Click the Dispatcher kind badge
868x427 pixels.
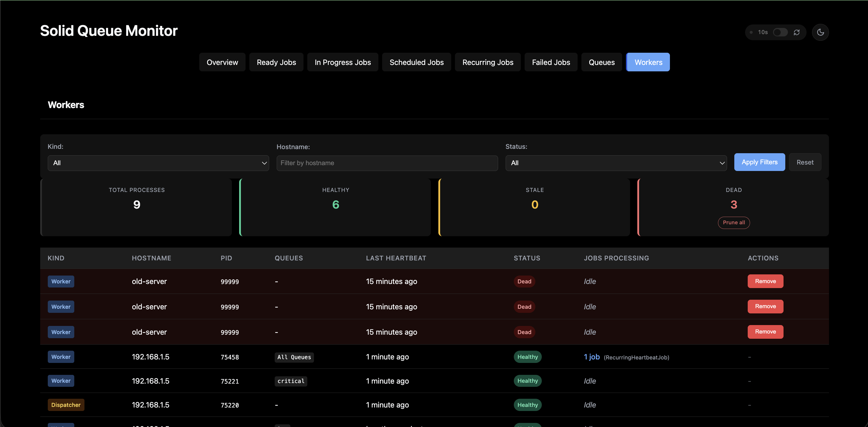pos(66,405)
